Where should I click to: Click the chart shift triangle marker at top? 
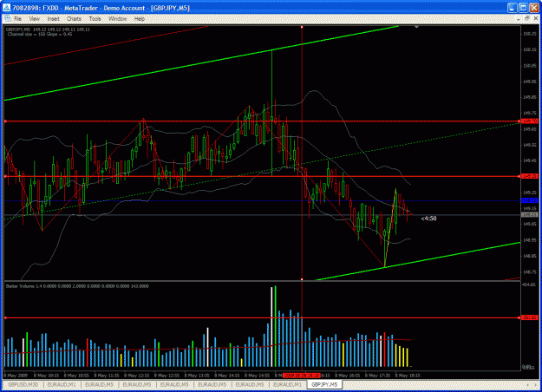click(x=417, y=27)
